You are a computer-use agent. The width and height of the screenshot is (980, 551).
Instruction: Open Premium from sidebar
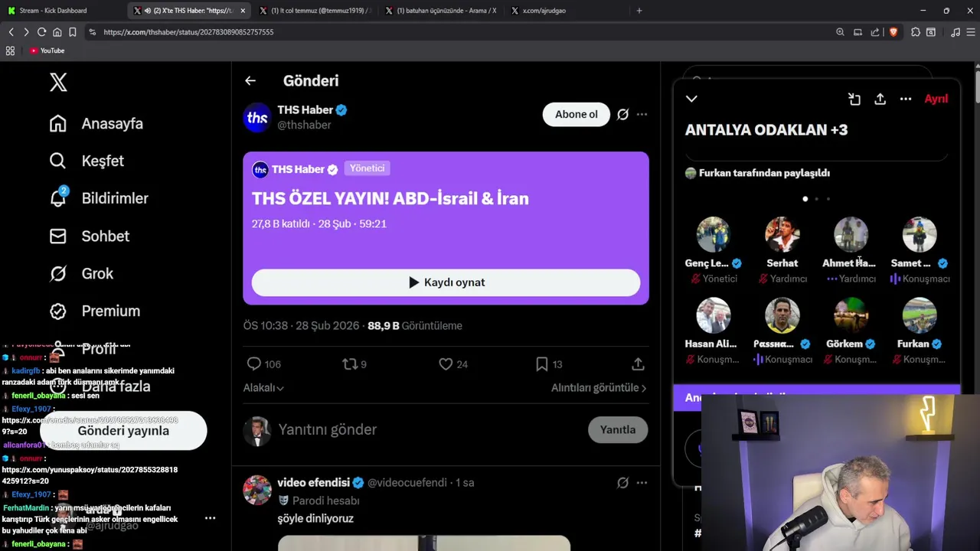95,311
